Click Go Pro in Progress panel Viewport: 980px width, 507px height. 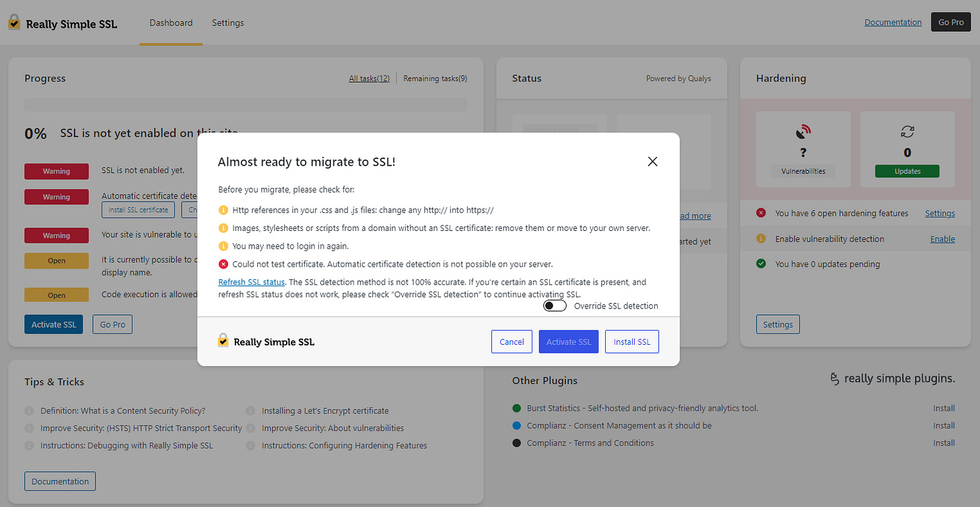[x=113, y=324]
